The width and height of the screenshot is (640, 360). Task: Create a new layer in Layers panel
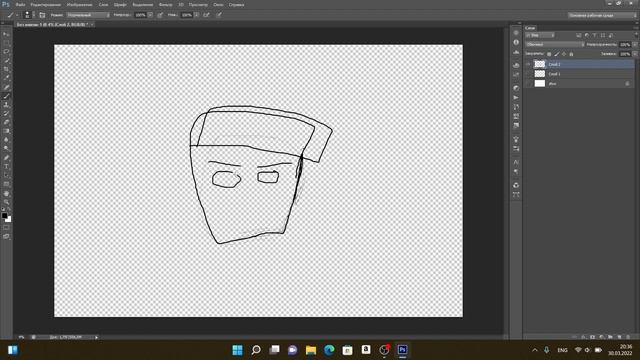(620, 337)
